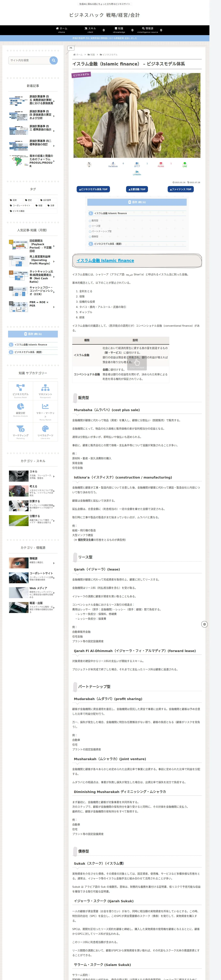Click the search magnifier button in sidebar
221x980 pixels.
click(x=53, y=60)
